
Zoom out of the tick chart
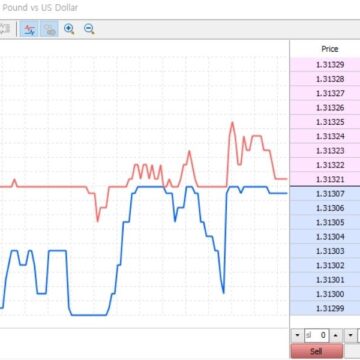click(89, 29)
